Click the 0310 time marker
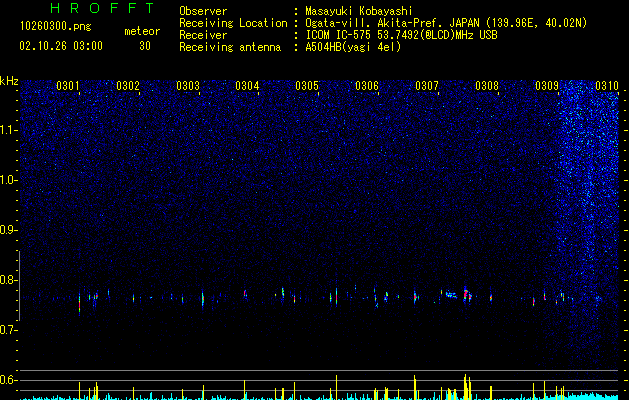Viewport: 629px width, 400px height. 607,86
